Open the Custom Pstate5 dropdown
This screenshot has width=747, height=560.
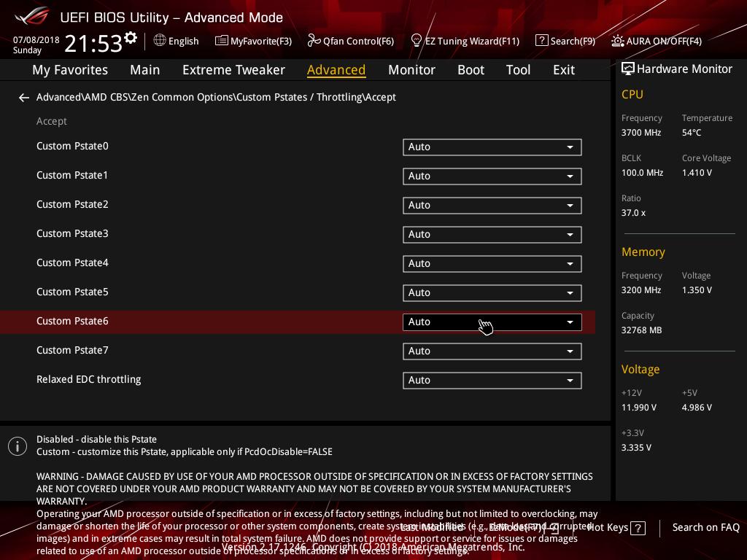492,293
